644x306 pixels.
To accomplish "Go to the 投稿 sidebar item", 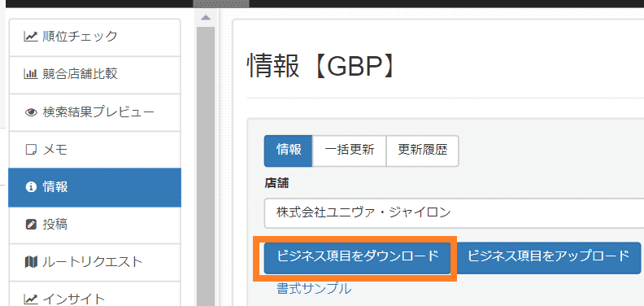I will click(94, 225).
